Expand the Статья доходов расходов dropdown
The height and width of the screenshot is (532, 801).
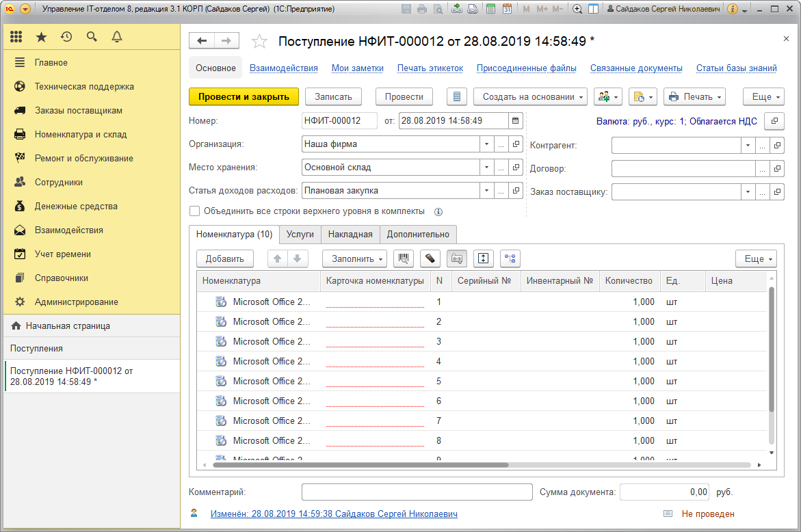(487, 191)
